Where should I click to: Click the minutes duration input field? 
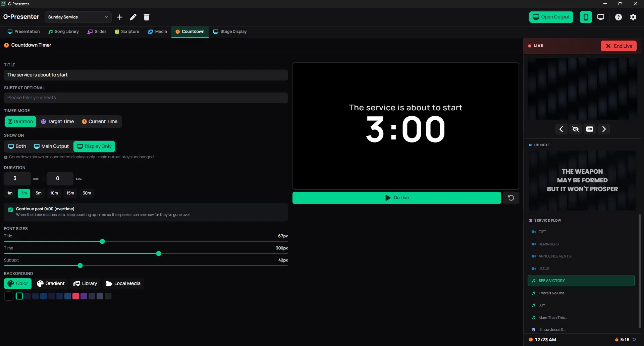(x=17, y=179)
